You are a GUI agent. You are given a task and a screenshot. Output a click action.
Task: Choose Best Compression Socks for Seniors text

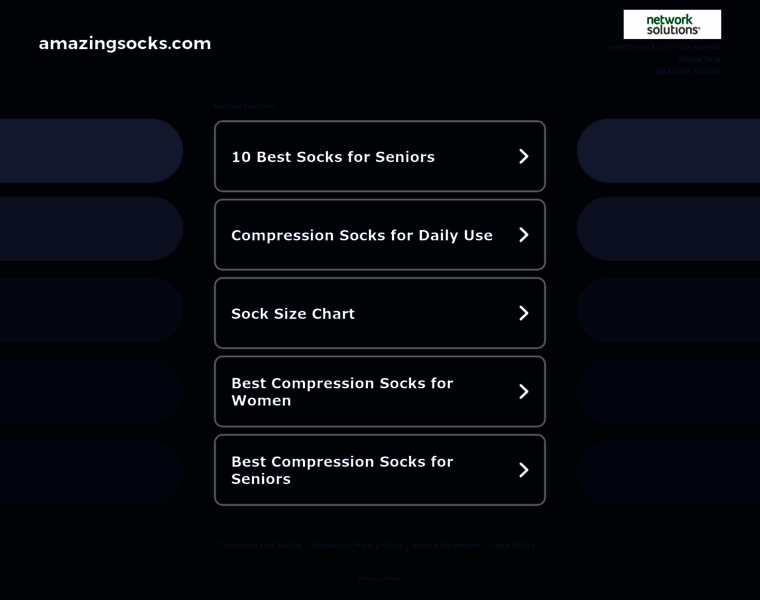coord(342,470)
